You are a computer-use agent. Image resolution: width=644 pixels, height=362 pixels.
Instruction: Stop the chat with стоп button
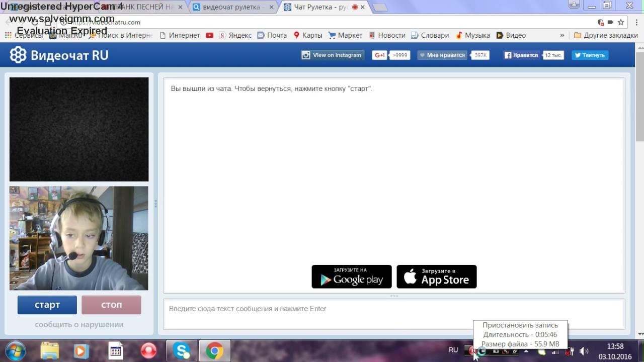[x=111, y=305]
